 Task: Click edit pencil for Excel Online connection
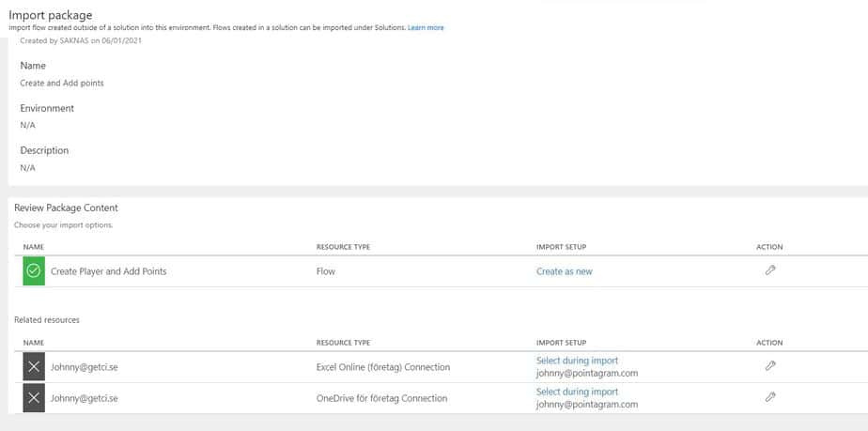click(770, 365)
